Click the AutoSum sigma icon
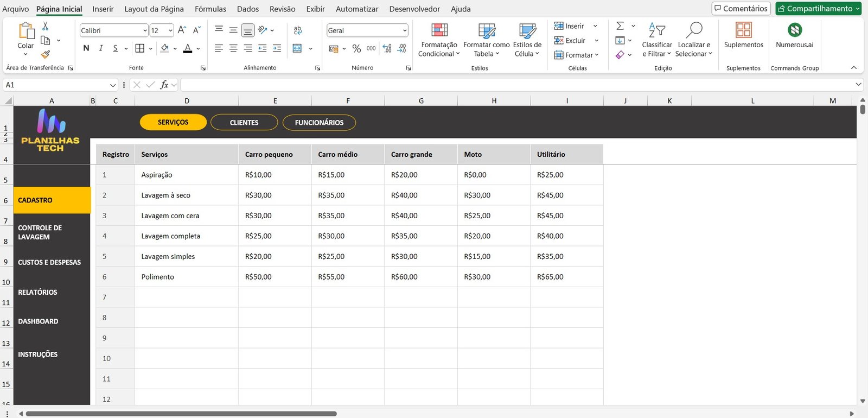868x418 pixels. pos(620,26)
